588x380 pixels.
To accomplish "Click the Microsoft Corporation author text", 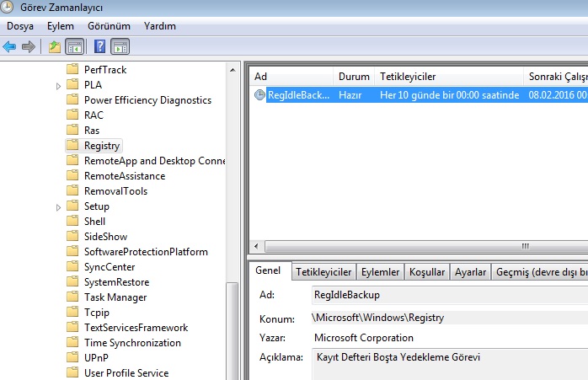I will (363, 338).
